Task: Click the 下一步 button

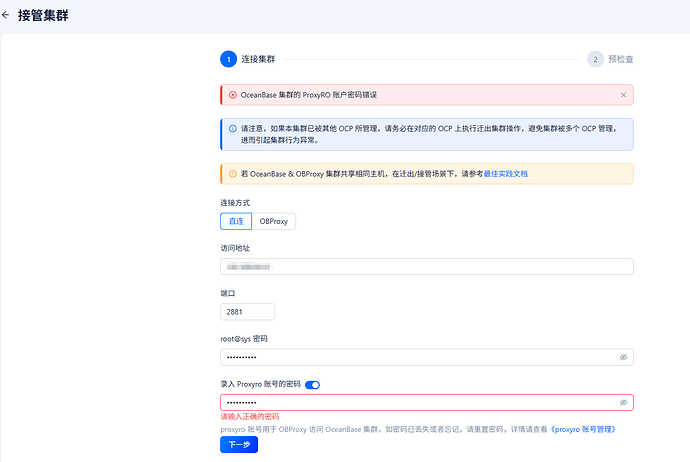Action: pyautogui.click(x=239, y=444)
